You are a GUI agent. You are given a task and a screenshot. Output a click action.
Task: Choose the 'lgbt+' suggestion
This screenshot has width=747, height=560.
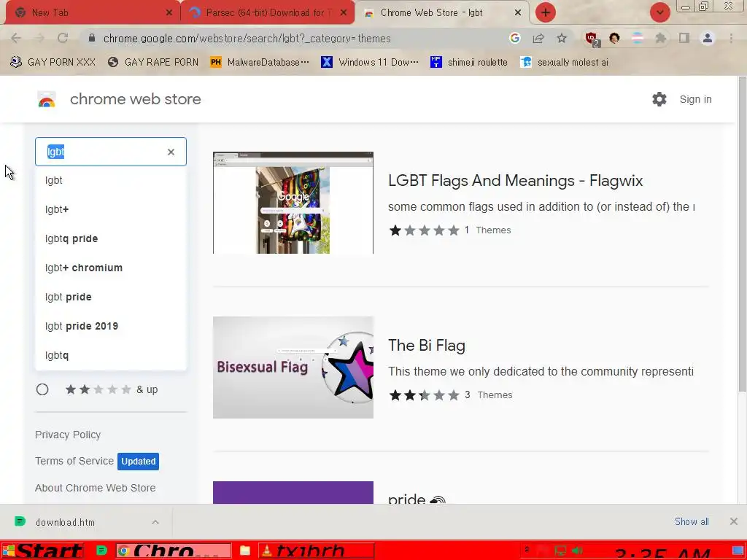111,209
